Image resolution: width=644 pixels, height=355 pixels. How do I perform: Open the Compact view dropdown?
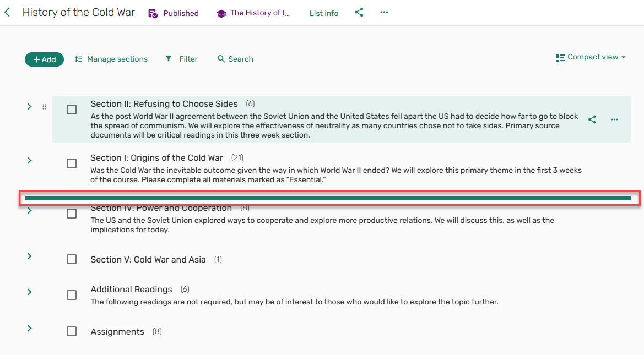(591, 57)
